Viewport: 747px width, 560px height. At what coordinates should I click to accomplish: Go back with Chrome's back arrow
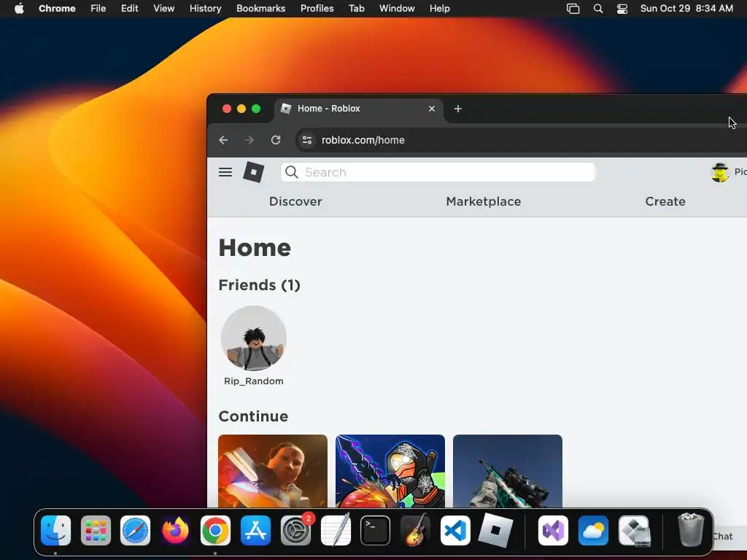pos(223,140)
